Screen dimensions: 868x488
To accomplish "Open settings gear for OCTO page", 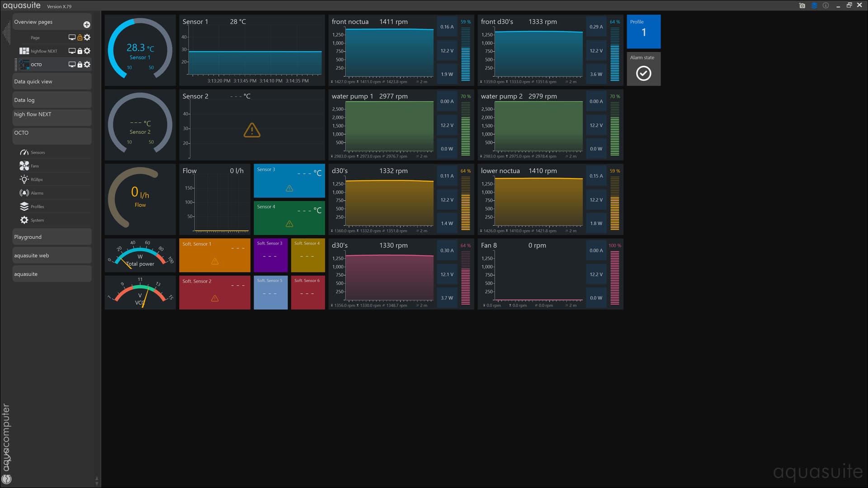I will [x=87, y=65].
